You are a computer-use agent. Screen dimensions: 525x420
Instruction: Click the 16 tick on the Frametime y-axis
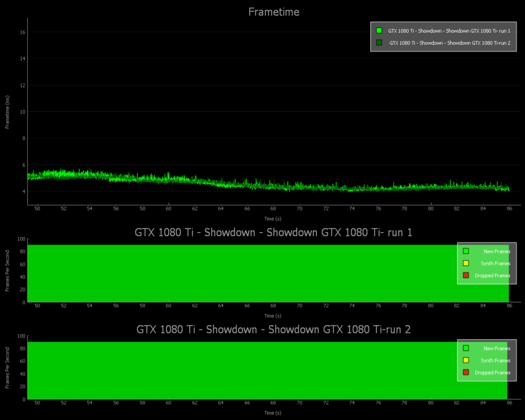(23, 32)
